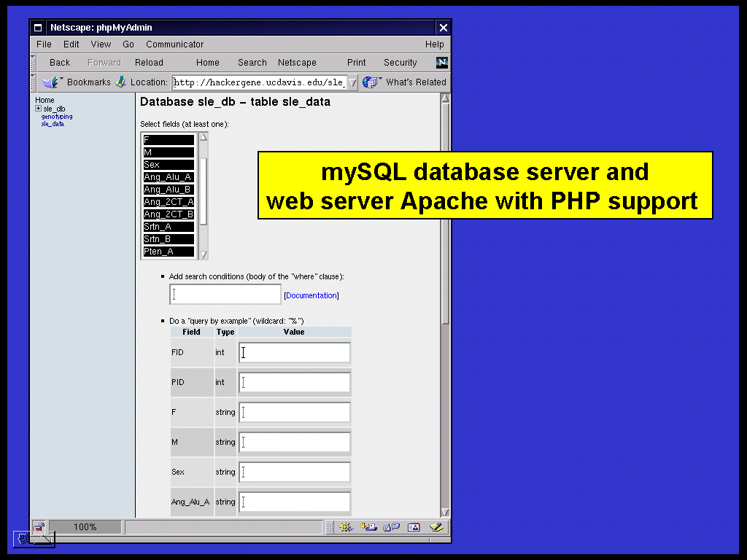Click the FID value input field
Image resolution: width=747 pixels, height=560 pixels.
(x=294, y=353)
